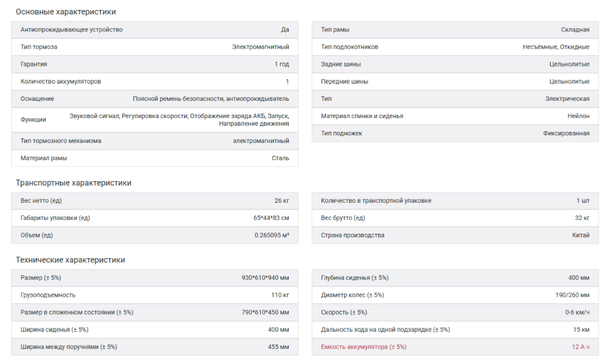Click the '190/260 мм' wheel diameter value
The width and height of the screenshot is (614, 364).
click(x=572, y=295)
